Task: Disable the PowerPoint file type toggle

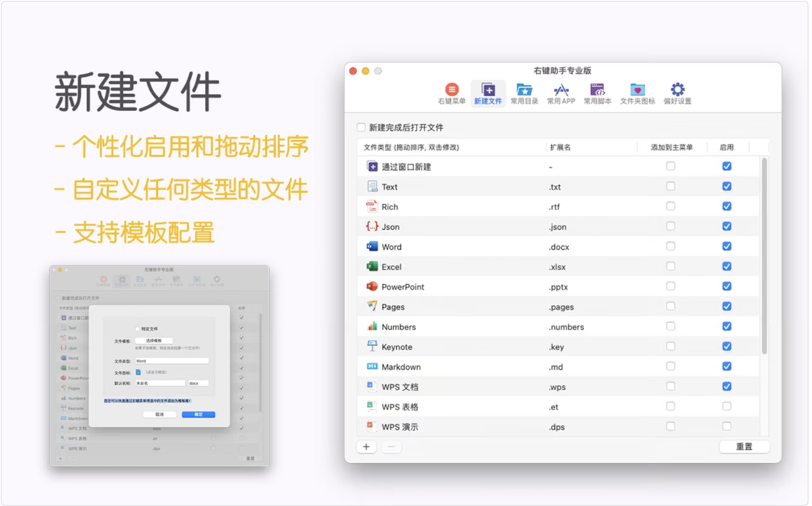Action: (x=727, y=286)
